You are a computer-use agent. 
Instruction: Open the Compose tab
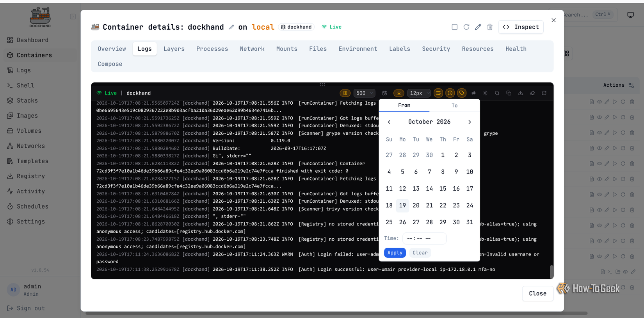coord(110,64)
